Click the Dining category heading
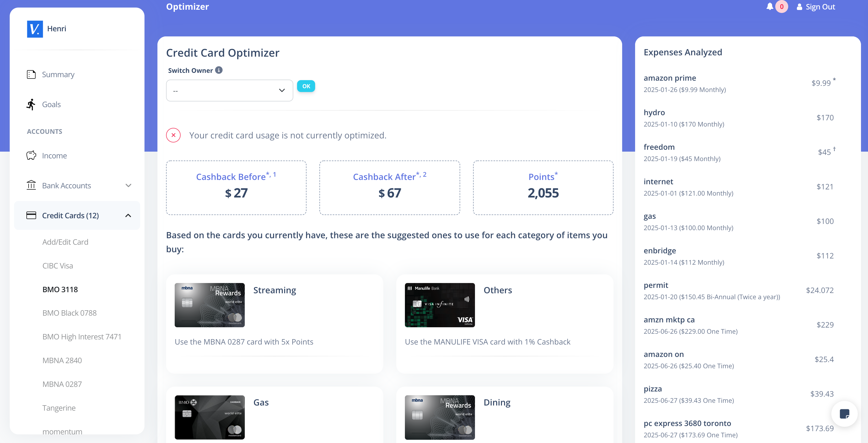 (x=497, y=403)
